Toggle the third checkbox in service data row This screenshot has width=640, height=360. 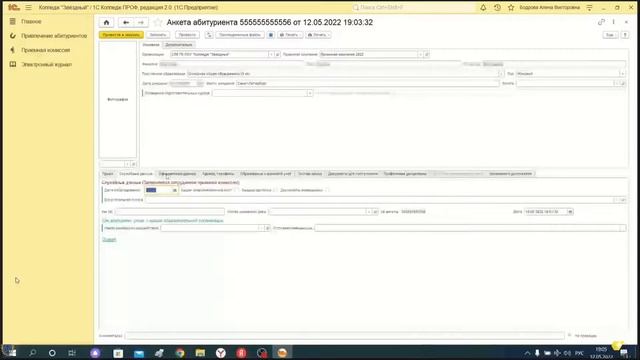327,190
